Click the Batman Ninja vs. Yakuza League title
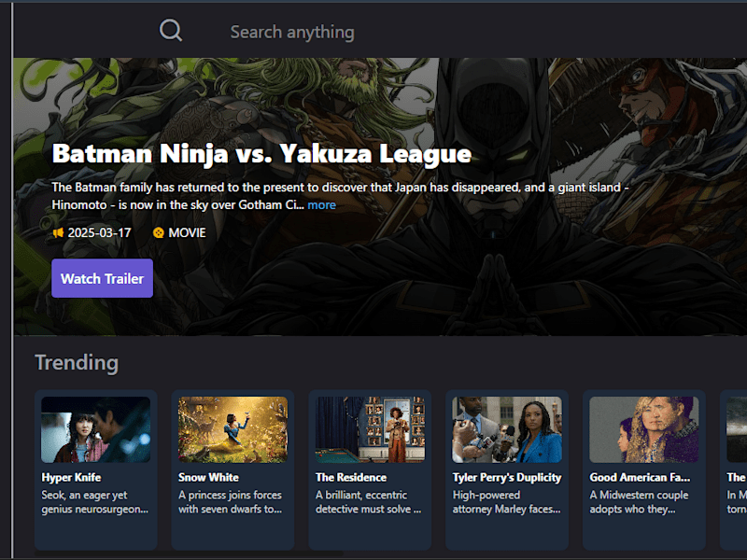The image size is (747, 560). pos(261,153)
